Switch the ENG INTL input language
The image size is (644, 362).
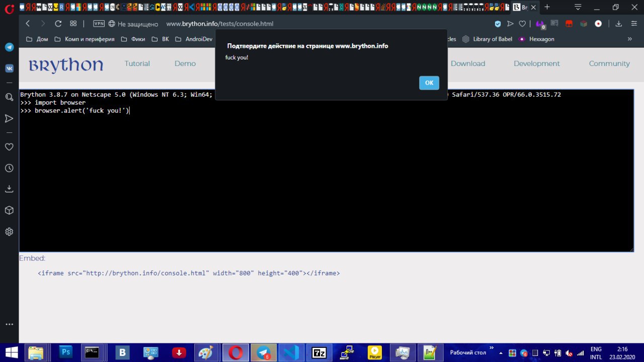[596, 352]
